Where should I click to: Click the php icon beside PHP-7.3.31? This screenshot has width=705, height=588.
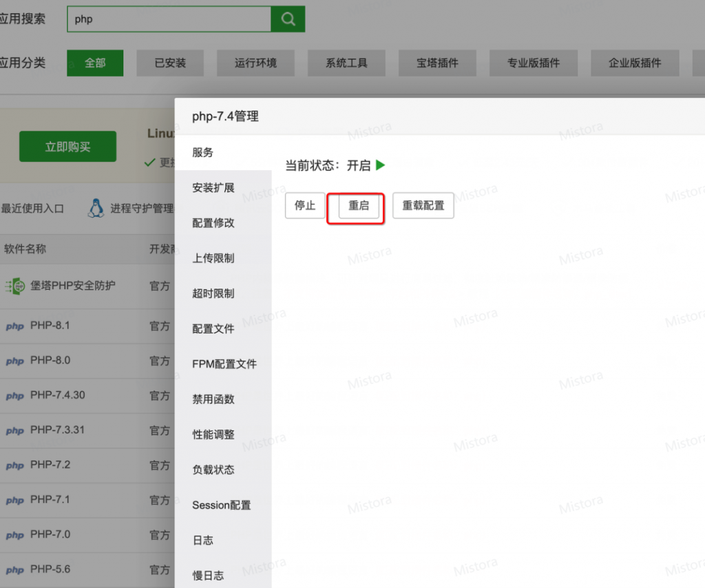click(x=15, y=430)
